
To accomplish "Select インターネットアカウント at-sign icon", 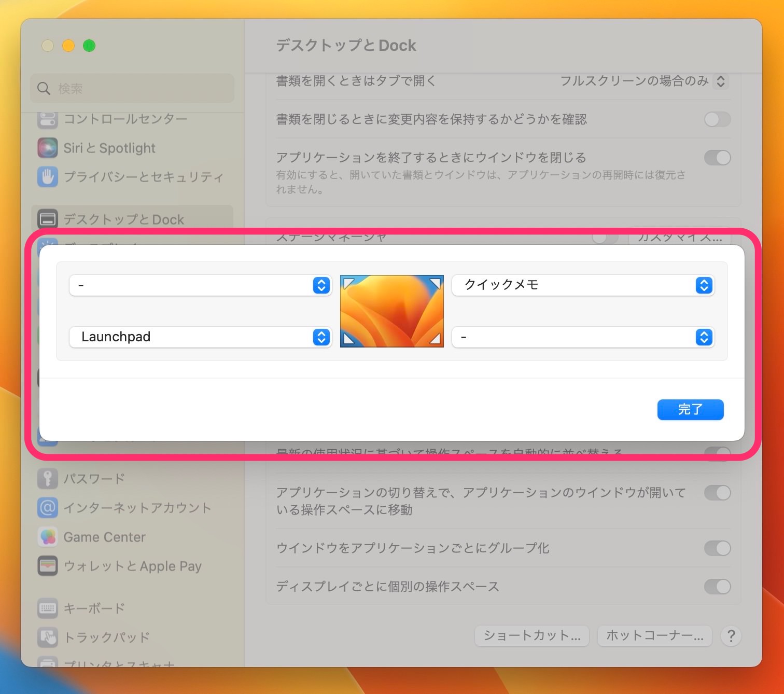I will pos(47,507).
